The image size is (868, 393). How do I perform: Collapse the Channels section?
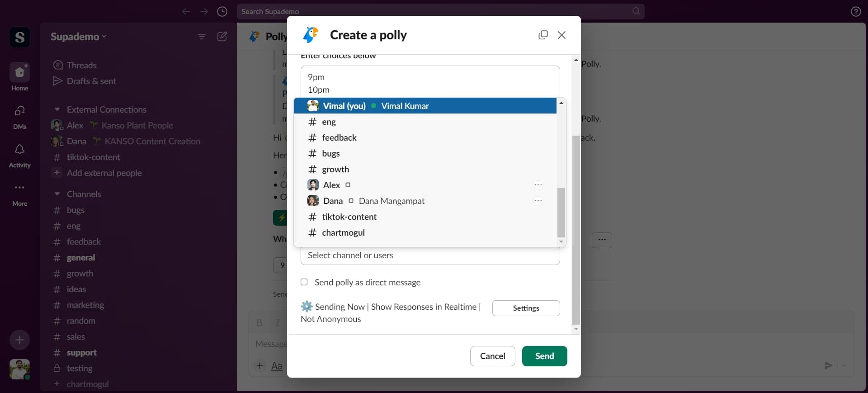[x=57, y=194]
